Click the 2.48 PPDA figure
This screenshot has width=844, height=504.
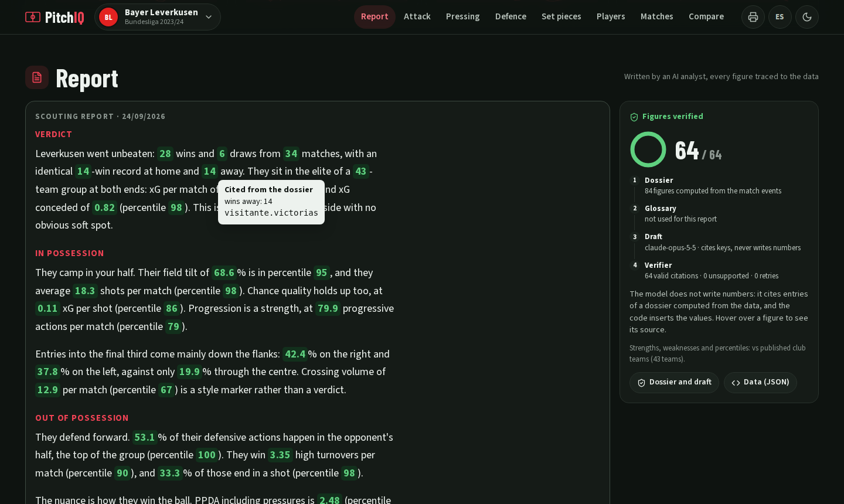329,500
